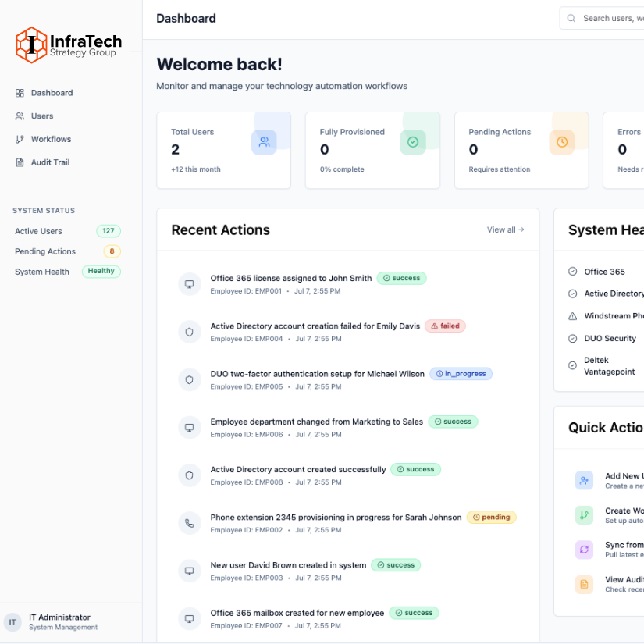Go to the Users page in sidebar
This screenshot has width=644, height=644.
coord(42,116)
